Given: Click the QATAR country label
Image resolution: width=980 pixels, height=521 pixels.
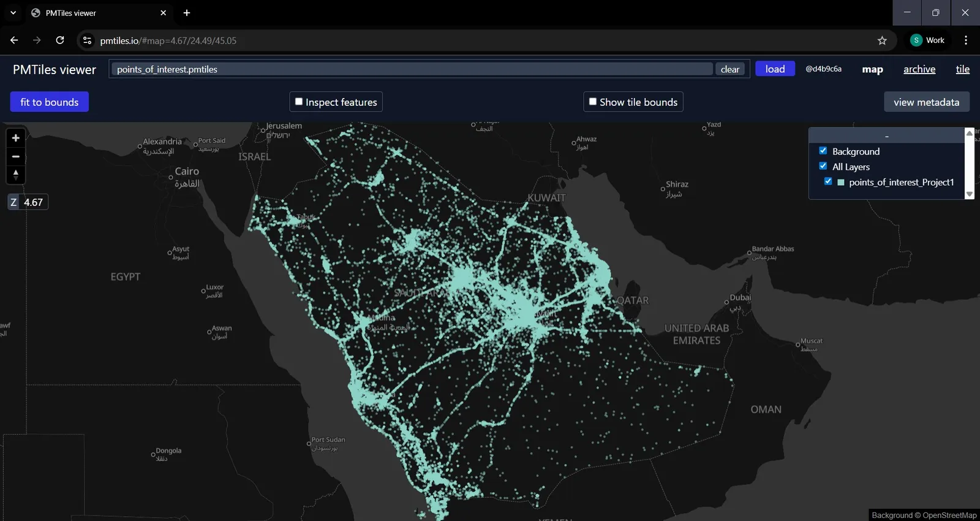Looking at the screenshot, I should (x=632, y=300).
